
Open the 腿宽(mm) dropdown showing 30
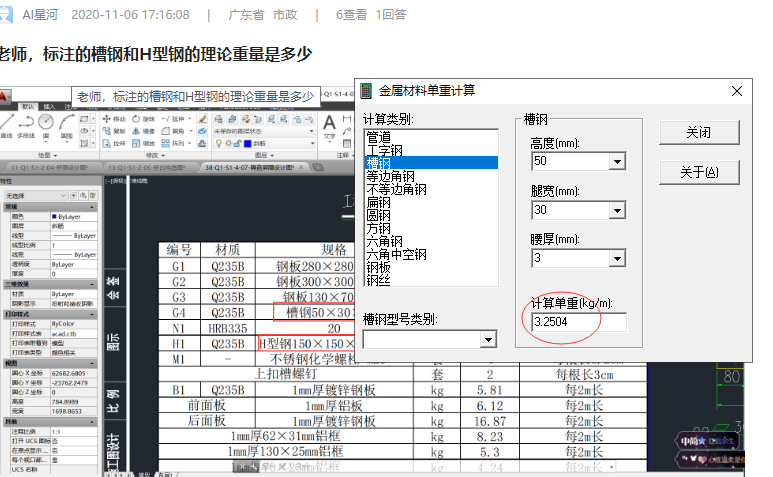click(617, 210)
